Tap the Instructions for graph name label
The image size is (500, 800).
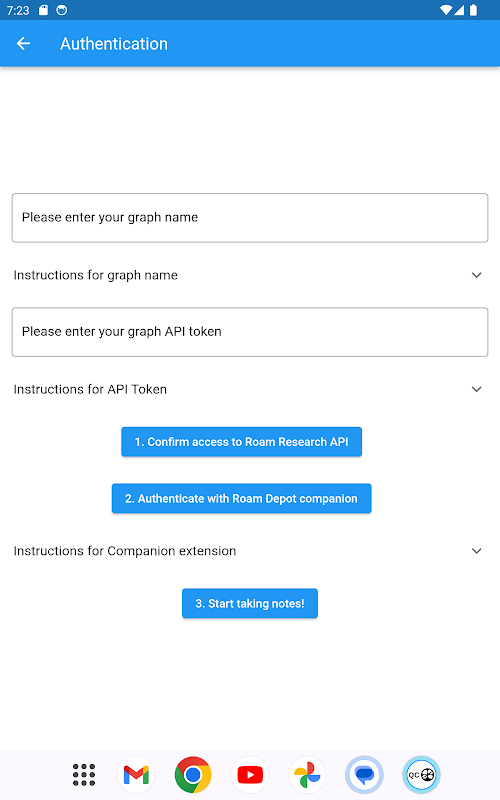[95, 275]
